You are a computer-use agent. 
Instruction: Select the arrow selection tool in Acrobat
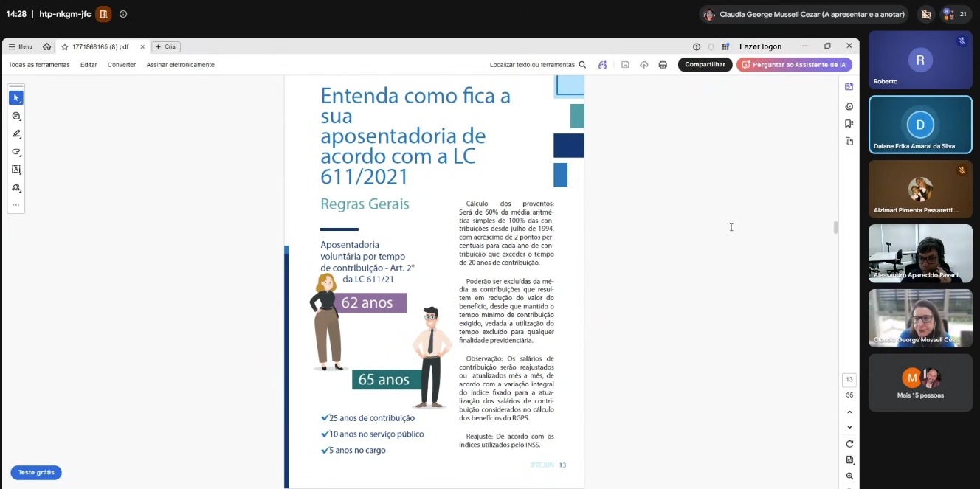(x=15, y=98)
